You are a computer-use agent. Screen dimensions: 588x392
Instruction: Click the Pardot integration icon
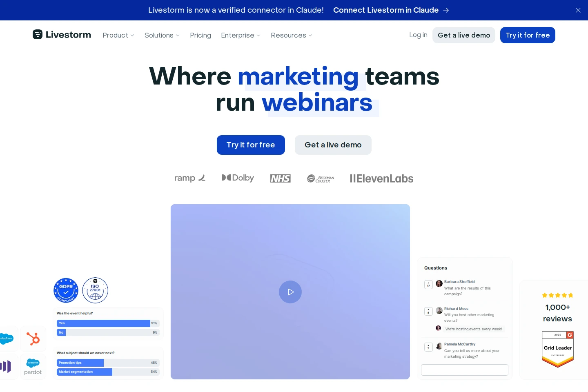[33, 366]
